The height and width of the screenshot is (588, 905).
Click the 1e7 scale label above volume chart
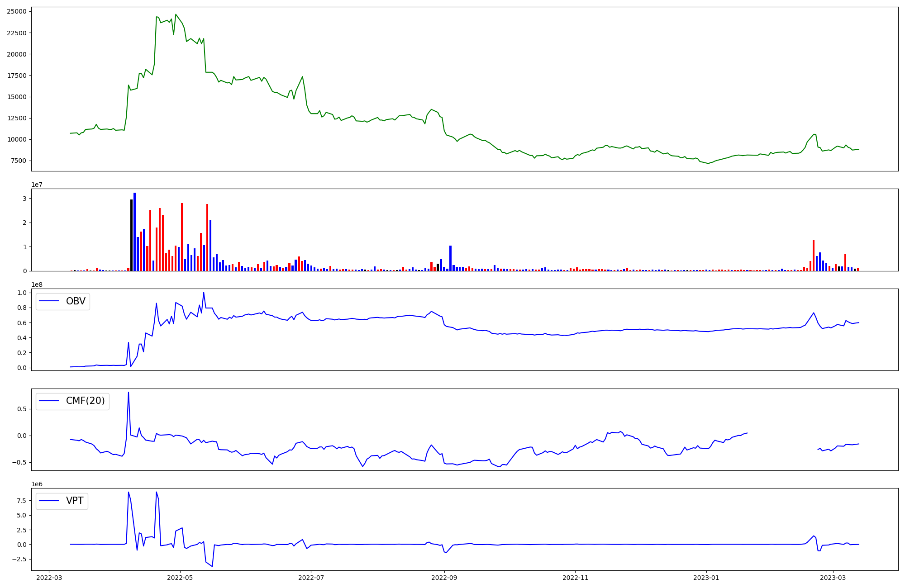tap(37, 185)
